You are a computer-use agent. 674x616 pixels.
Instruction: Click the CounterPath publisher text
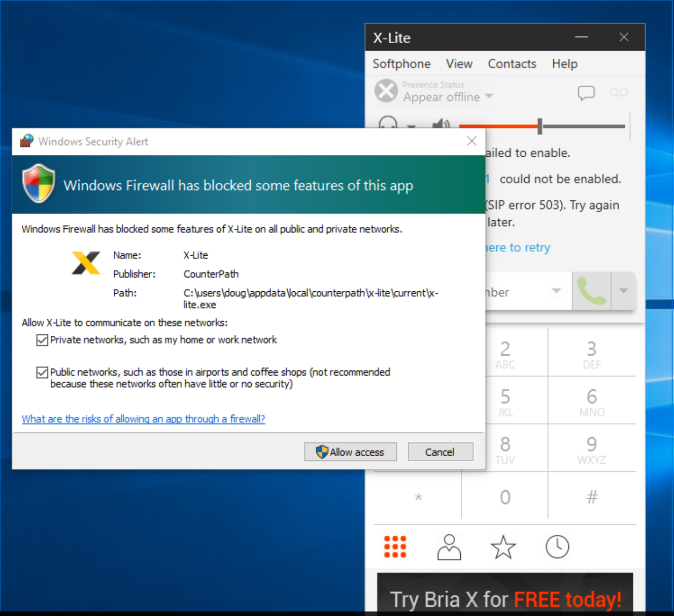tap(211, 274)
